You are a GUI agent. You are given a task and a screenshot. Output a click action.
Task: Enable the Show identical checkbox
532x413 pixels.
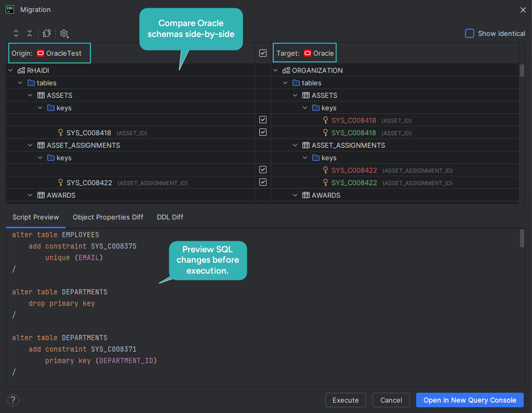pos(470,33)
